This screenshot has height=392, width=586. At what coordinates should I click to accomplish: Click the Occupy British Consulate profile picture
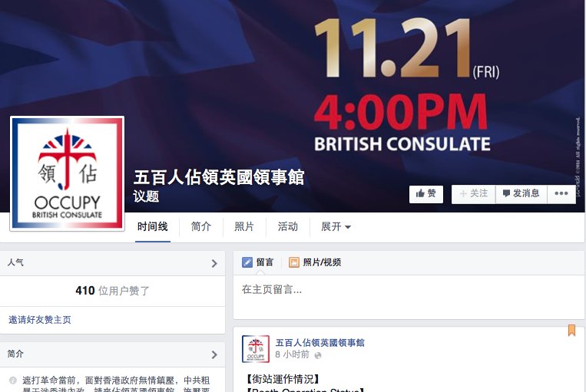[68, 173]
